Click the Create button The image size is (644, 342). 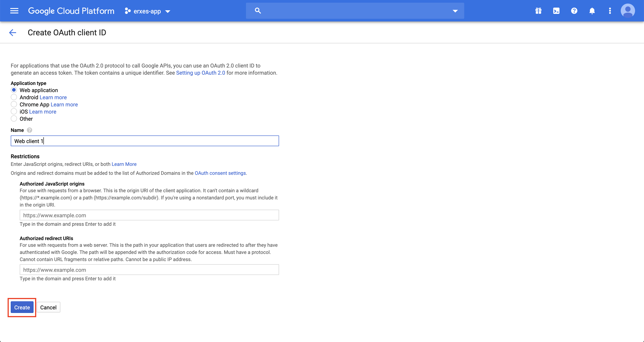pos(22,307)
